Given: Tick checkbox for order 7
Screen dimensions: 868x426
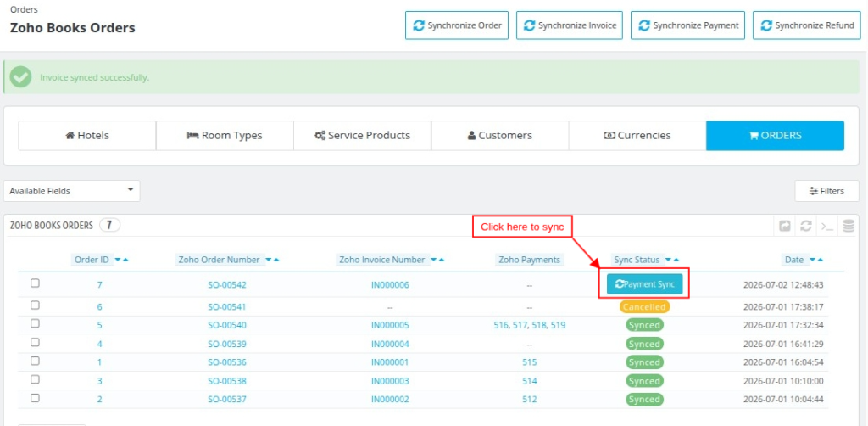Looking at the screenshot, I should (x=35, y=283).
